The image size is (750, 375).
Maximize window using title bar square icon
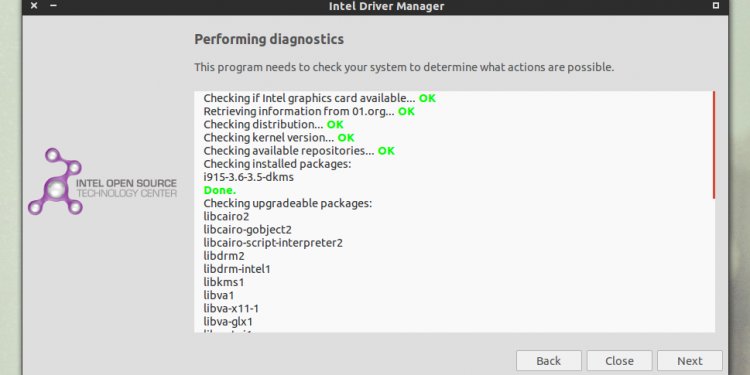coord(716,6)
